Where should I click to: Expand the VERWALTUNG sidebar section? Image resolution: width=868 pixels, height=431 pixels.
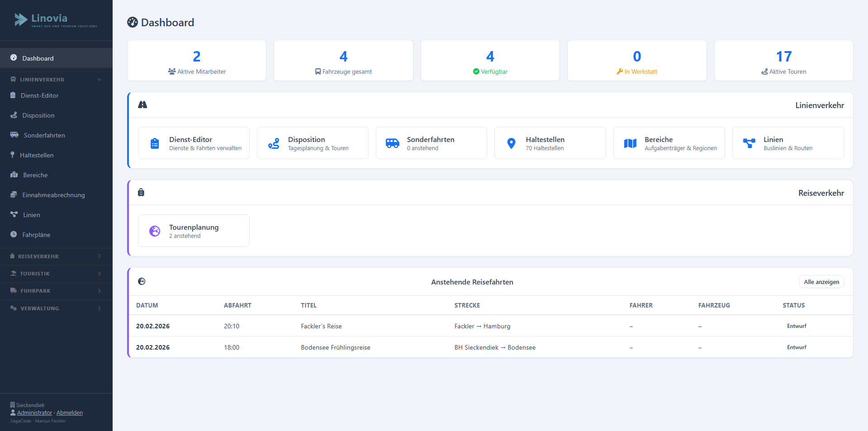coord(56,308)
